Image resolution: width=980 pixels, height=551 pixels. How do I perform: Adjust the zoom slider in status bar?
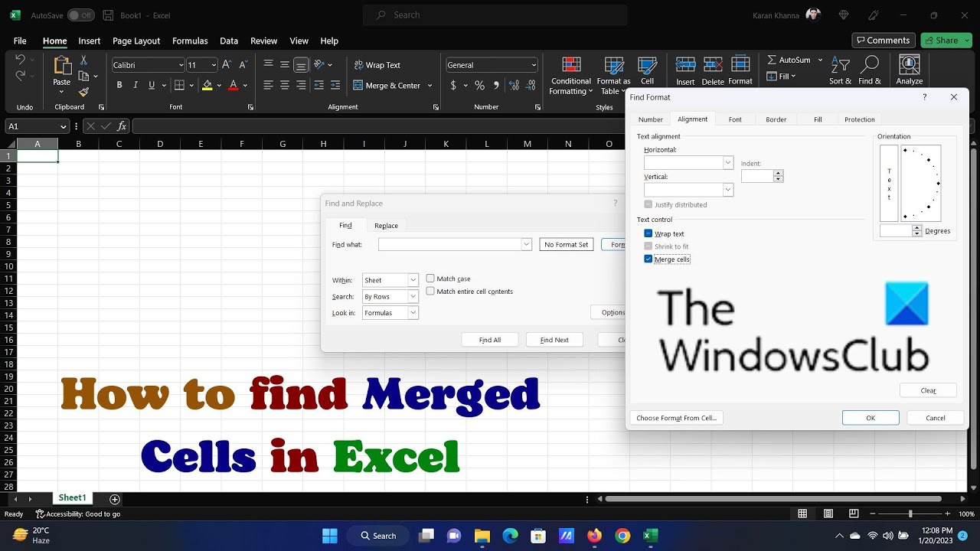coord(910,514)
